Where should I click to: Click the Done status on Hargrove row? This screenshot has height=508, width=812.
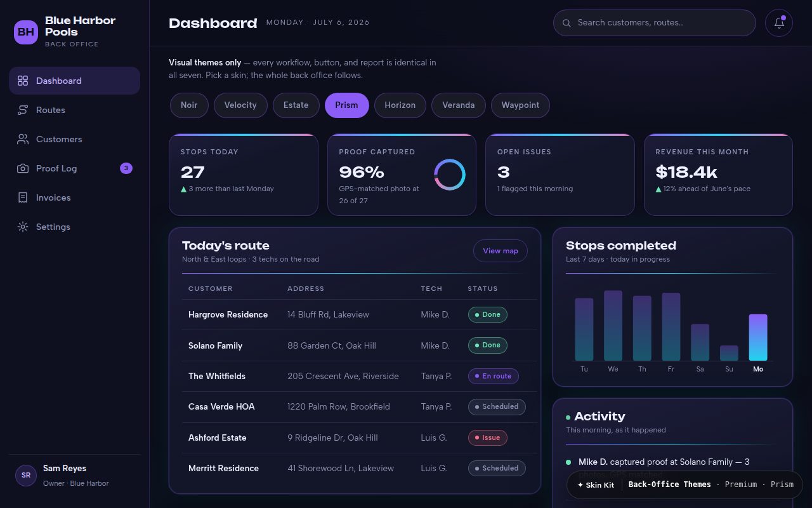click(x=487, y=314)
